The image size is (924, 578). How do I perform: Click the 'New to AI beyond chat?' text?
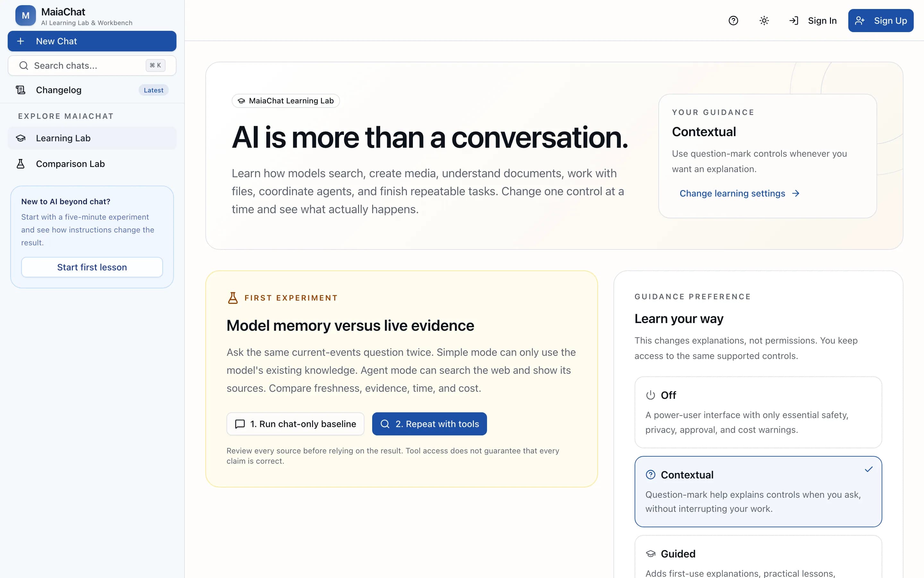[66, 201]
